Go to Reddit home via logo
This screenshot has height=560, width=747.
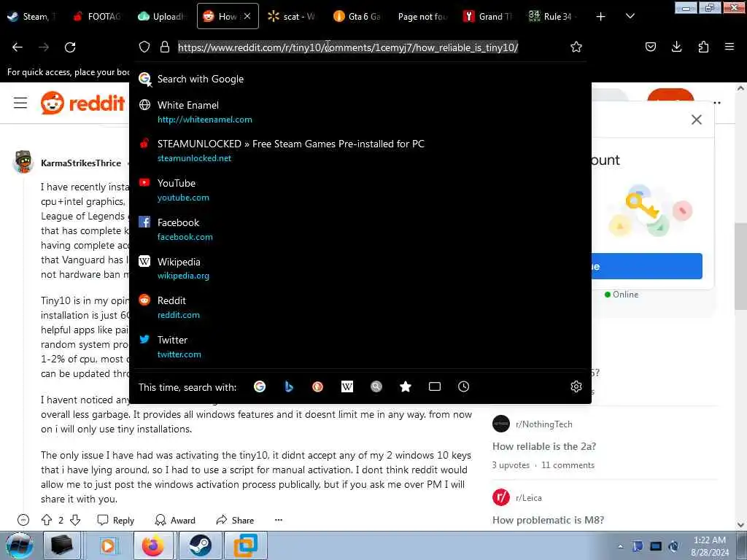[x=83, y=103]
